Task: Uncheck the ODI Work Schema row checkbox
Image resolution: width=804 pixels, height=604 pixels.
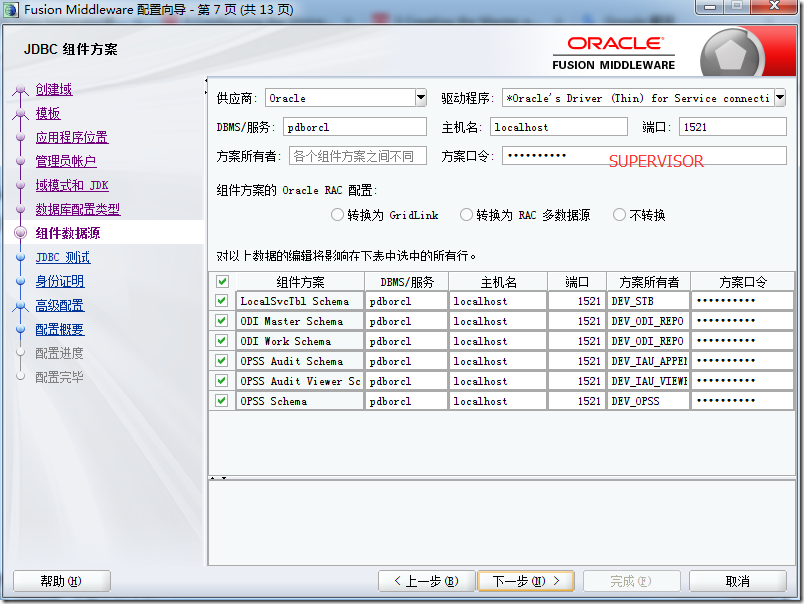Action: click(222, 341)
